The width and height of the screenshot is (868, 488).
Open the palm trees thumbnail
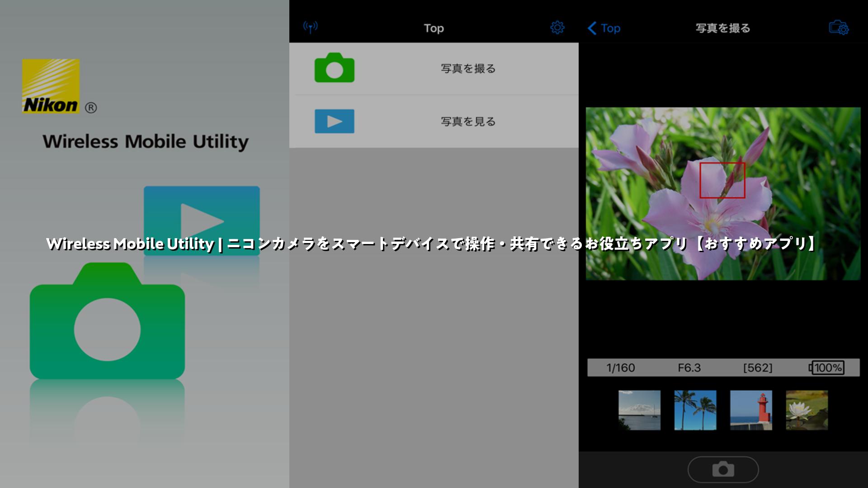coord(695,410)
